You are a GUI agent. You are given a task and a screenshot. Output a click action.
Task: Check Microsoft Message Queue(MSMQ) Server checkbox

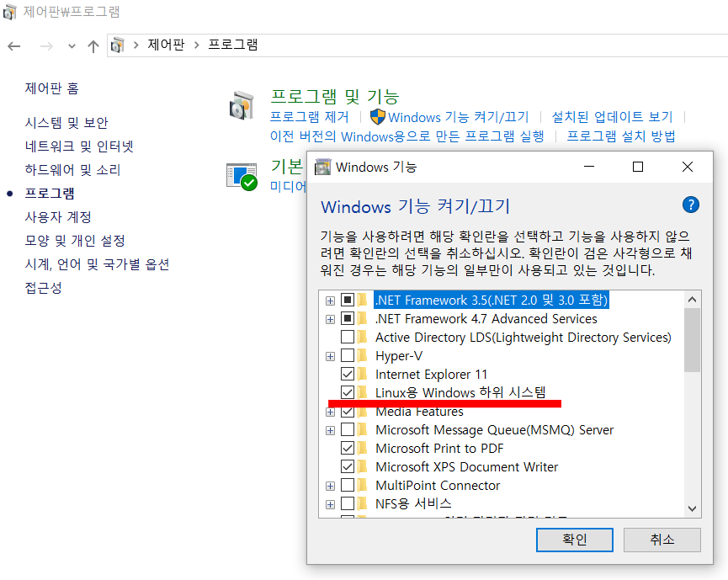click(348, 429)
